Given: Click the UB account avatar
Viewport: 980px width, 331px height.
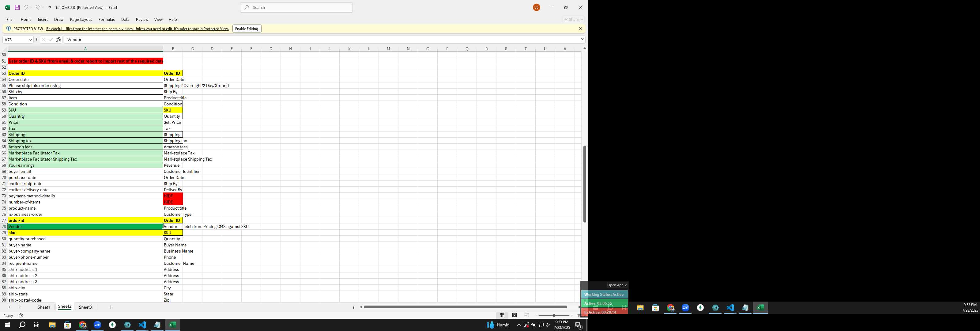Looking at the screenshot, I should 537,7.
